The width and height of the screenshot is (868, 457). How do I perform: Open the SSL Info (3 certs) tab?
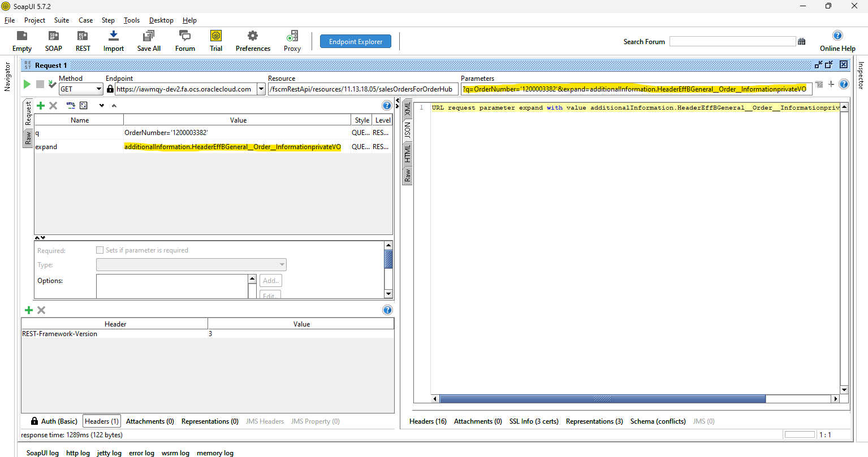pyautogui.click(x=534, y=421)
